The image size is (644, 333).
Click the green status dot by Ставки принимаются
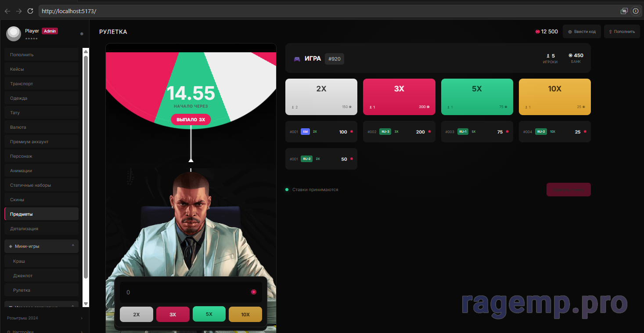[x=287, y=190]
